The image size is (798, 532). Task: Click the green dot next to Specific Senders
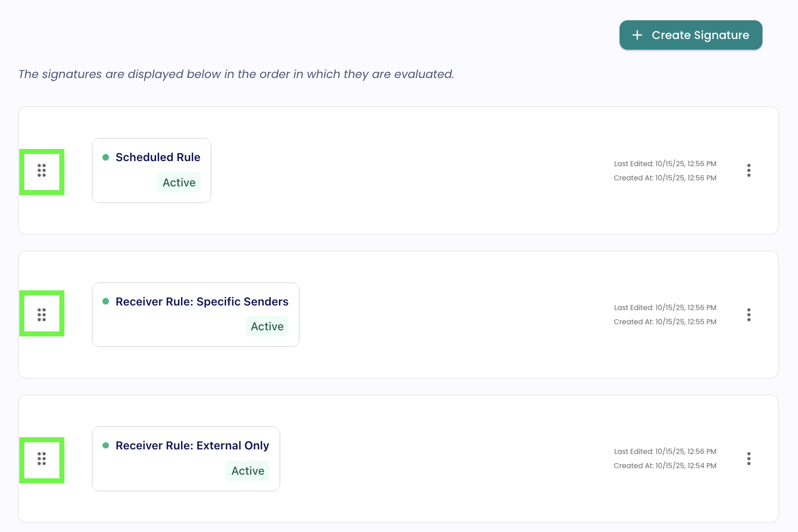106,301
